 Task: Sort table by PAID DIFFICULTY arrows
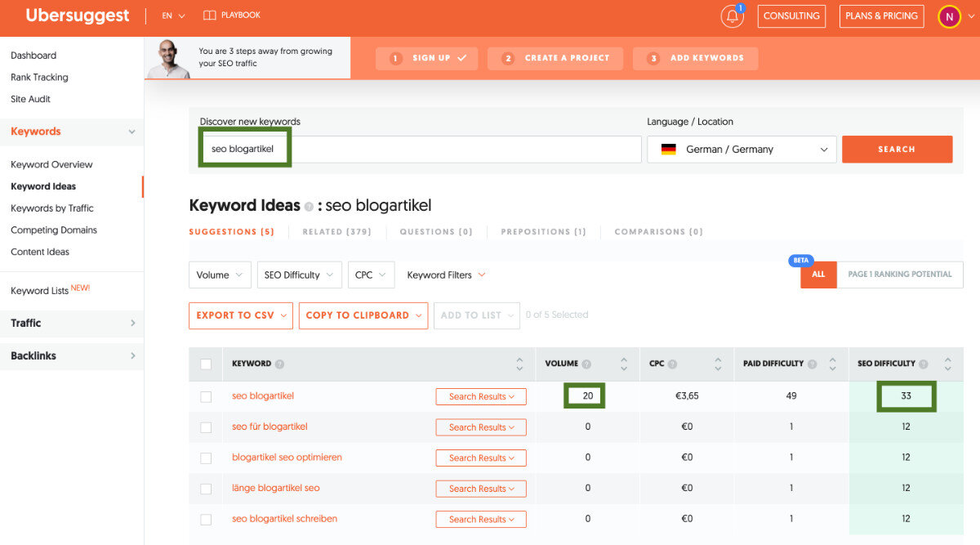tap(832, 364)
